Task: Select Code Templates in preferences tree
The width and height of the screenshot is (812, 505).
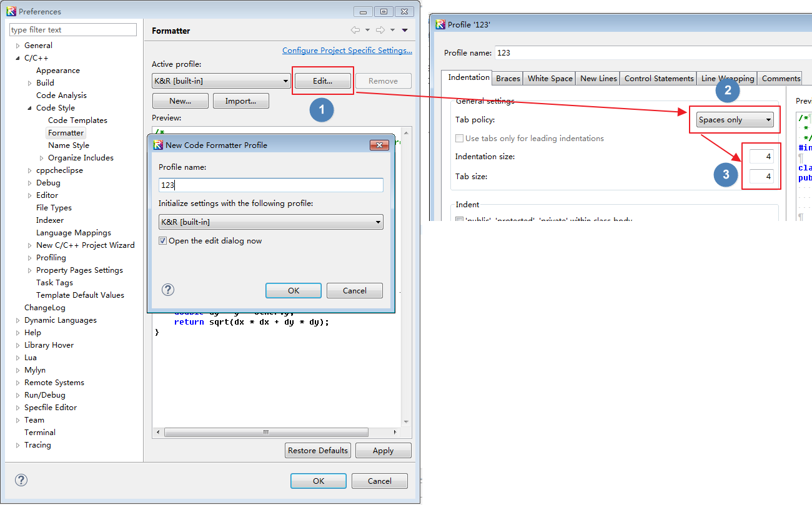Action: (x=77, y=120)
